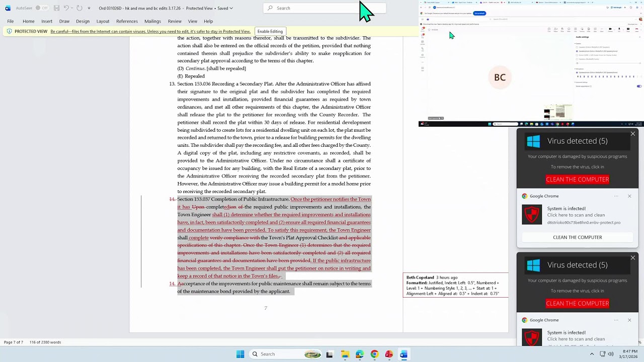Click the Word app icon in title bar
This screenshot has height=362, width=644.
click(x=8, y=8)
